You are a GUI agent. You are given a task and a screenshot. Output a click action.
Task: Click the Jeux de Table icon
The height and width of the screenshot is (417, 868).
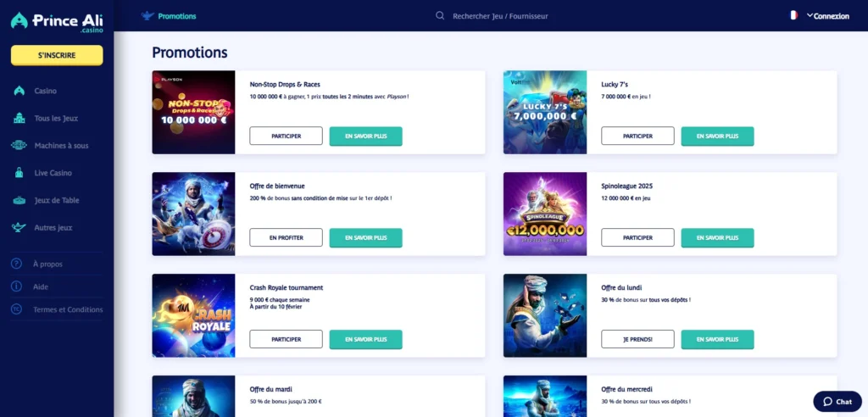(x=19, y=201)
